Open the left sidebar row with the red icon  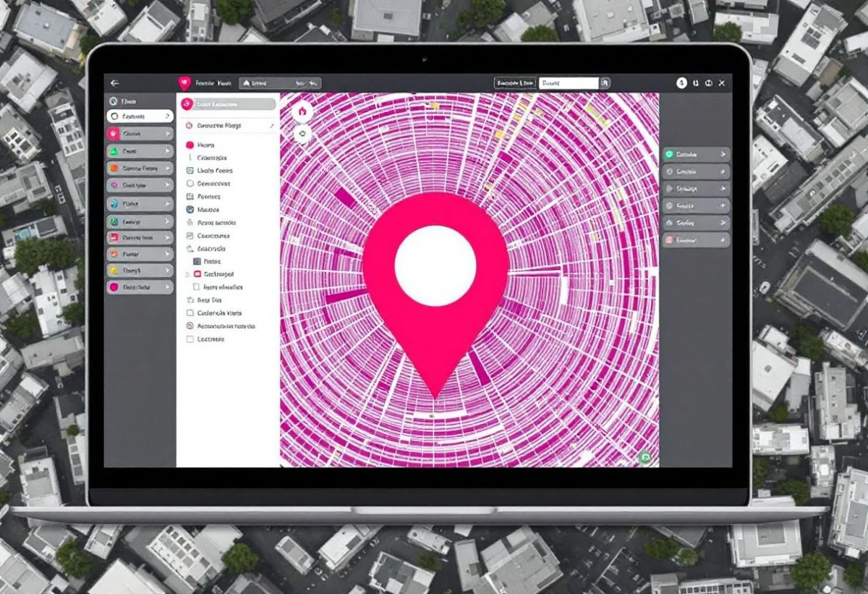(140, 237)
